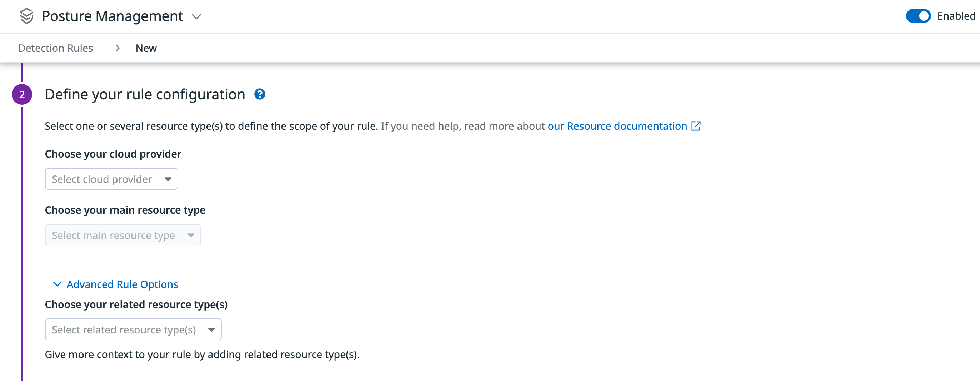
Task: Click the dropdown arrow on Select cloud provider
Action: tap(168, 178)
